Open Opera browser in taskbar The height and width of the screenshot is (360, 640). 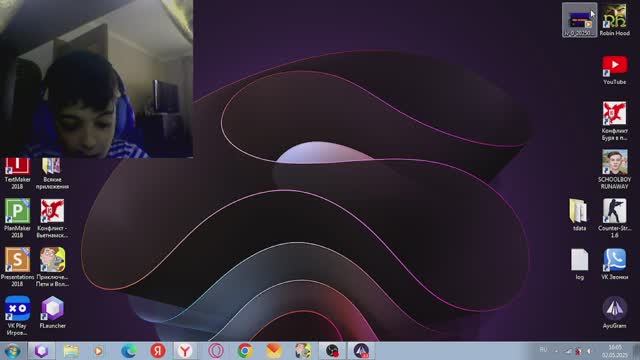(x=216, y=351)
